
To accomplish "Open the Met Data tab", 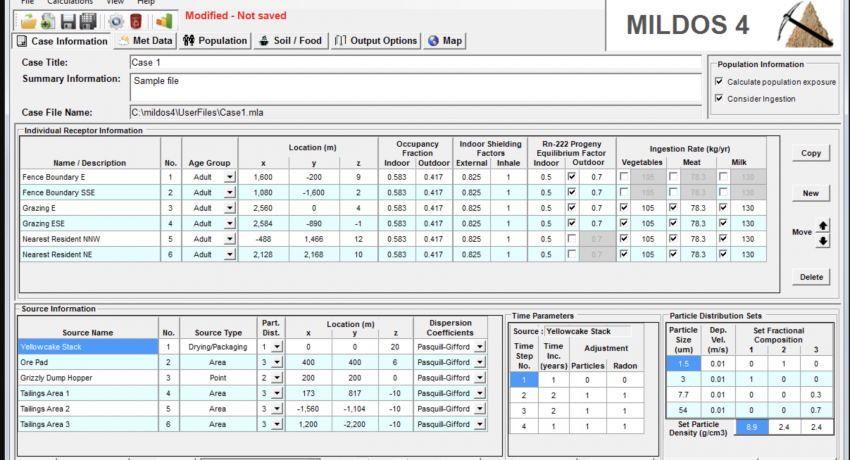I will [x=146, y=41].
